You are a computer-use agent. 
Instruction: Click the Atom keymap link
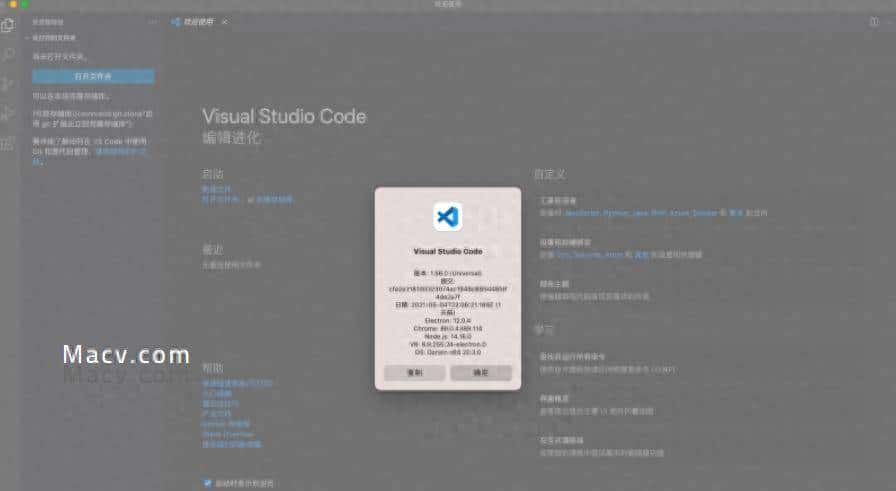(614, 255)
